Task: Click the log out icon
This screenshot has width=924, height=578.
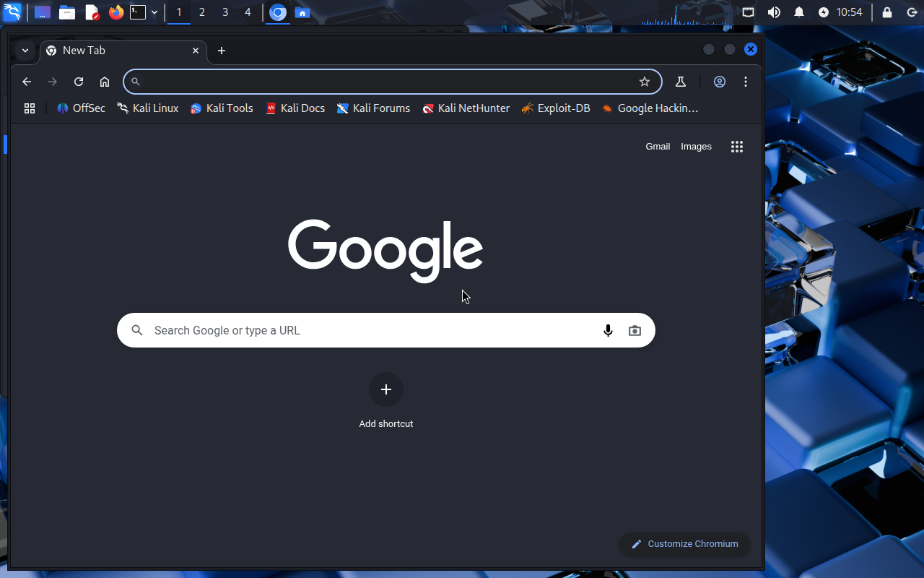Action: [911, 12]
